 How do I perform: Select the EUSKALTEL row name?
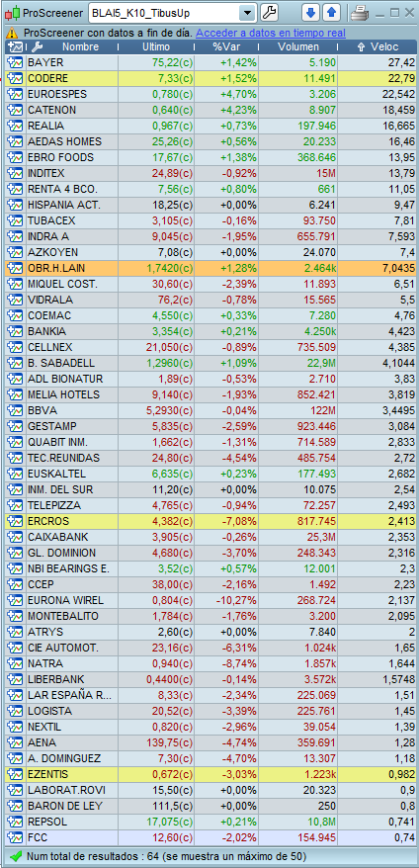57,474
